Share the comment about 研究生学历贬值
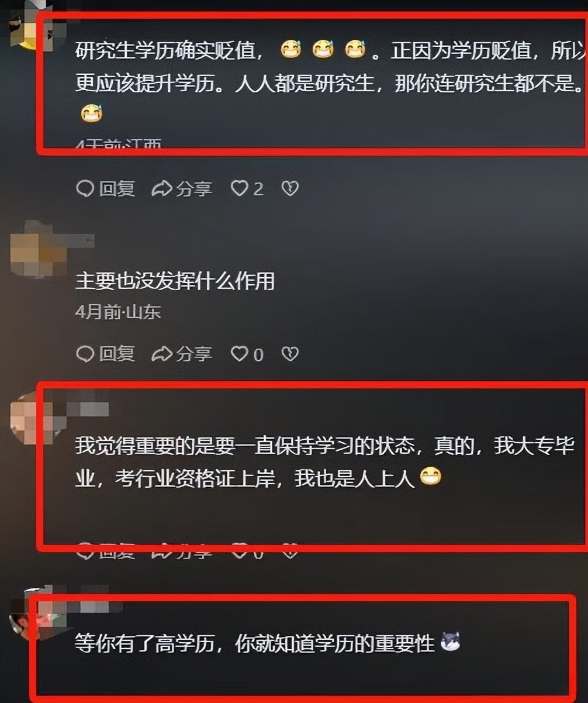 pyautogui.click(x=182, y=188)
